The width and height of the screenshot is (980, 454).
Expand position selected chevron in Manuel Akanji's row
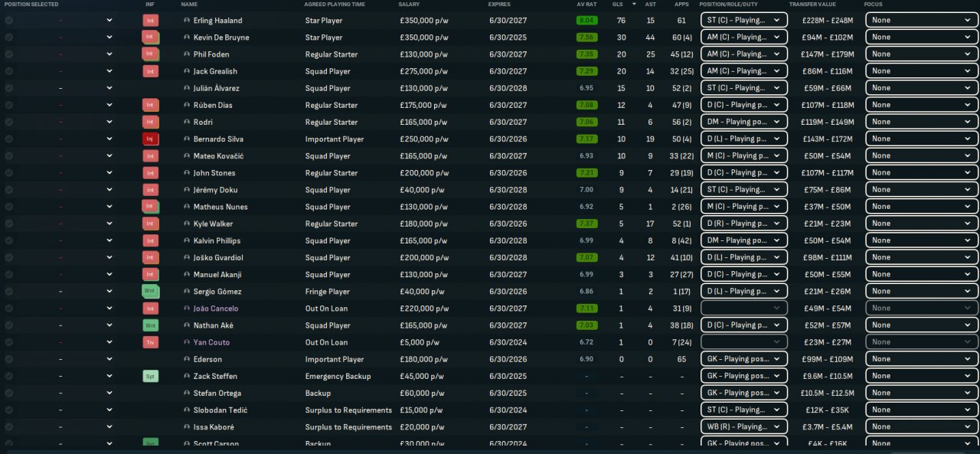coord(109,275)
